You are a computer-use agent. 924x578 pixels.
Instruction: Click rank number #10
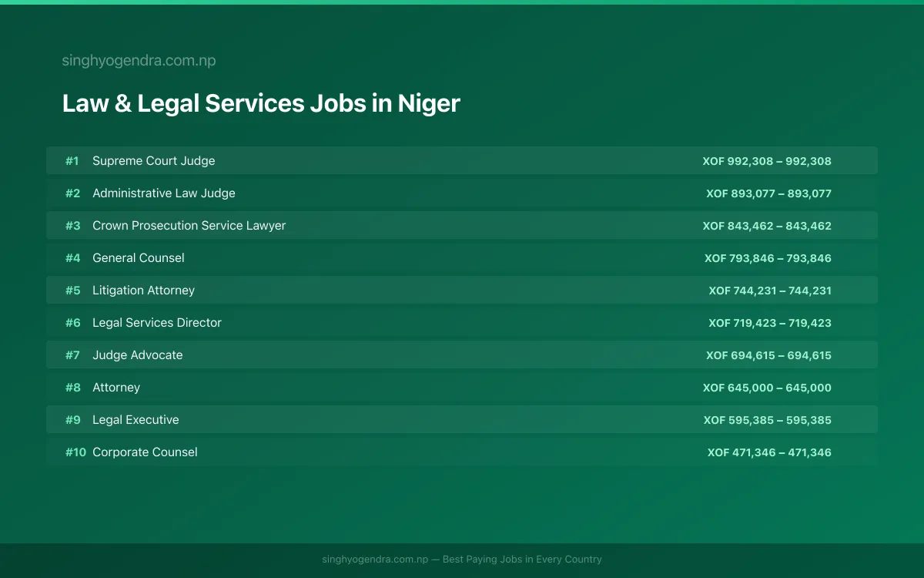pyautogui.click(x=75, y=452)
